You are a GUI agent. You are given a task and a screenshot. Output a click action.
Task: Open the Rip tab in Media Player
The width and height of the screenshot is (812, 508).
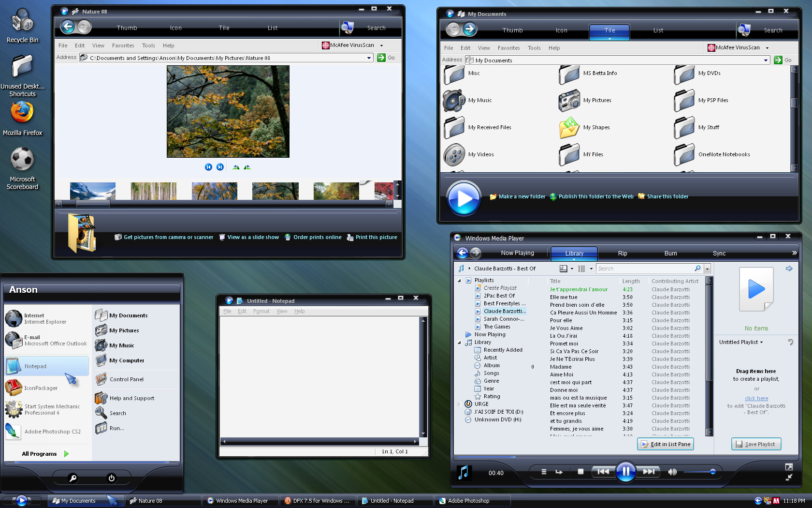pyautogui.click(x=623, y=254)
